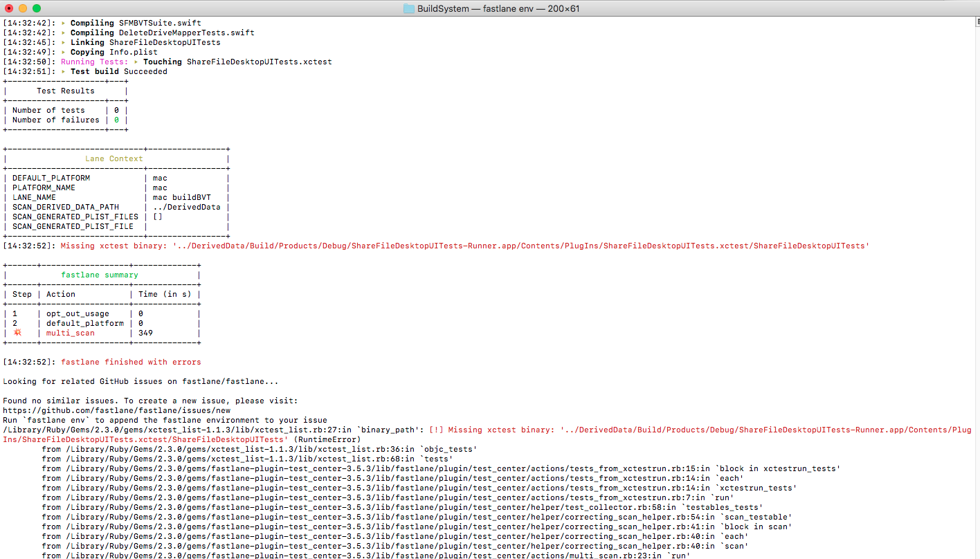Click the xcest_list.rb:68 'tests' trace line
The width and height of the screenshot is (980, 559).
pyautogui.click(x=247, y=459)
